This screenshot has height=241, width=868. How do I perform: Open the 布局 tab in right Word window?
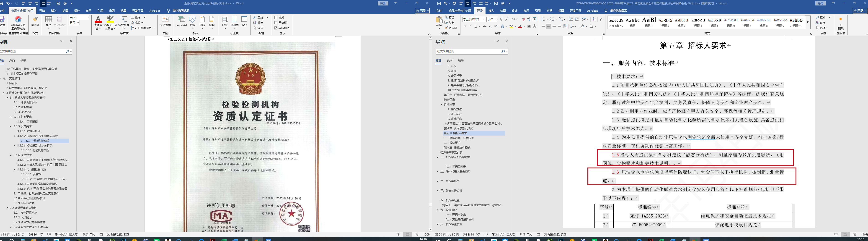pos(526,11)
